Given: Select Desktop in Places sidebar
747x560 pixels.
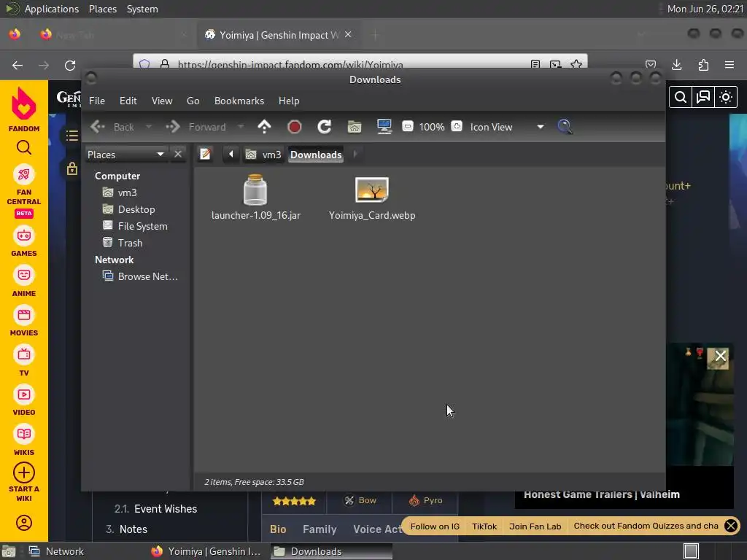Looking at the screenshot, I should click(129, 209).
